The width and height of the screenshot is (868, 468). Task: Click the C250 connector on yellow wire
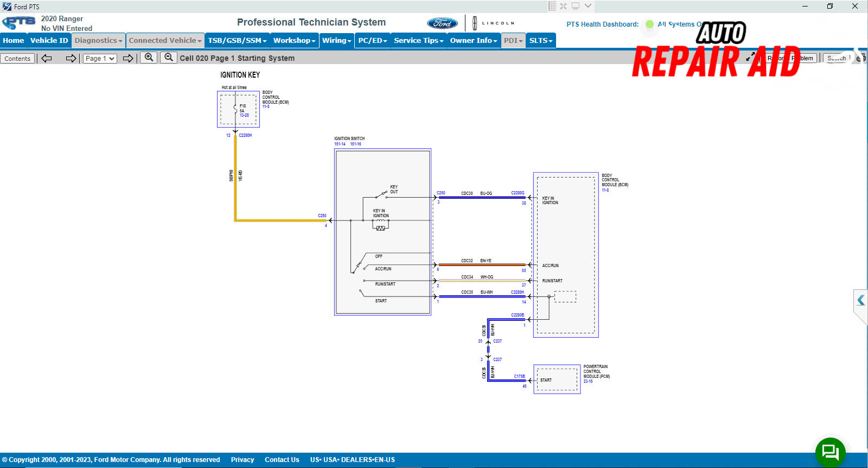click(322, 216)
